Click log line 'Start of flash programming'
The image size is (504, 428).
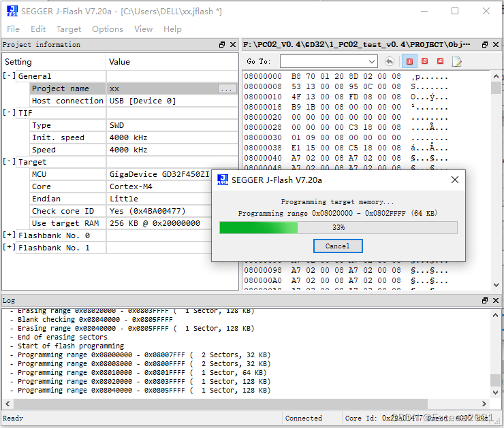[x=71, y=346]
